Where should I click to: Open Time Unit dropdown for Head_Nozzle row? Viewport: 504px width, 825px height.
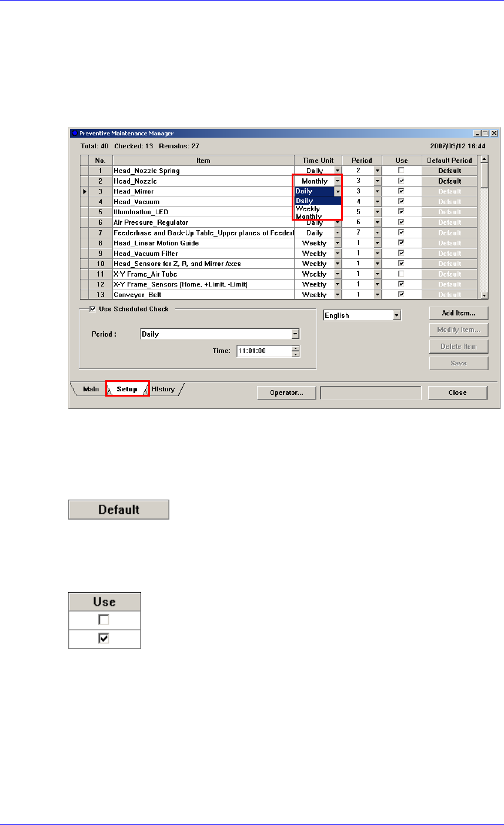point(338,181)
